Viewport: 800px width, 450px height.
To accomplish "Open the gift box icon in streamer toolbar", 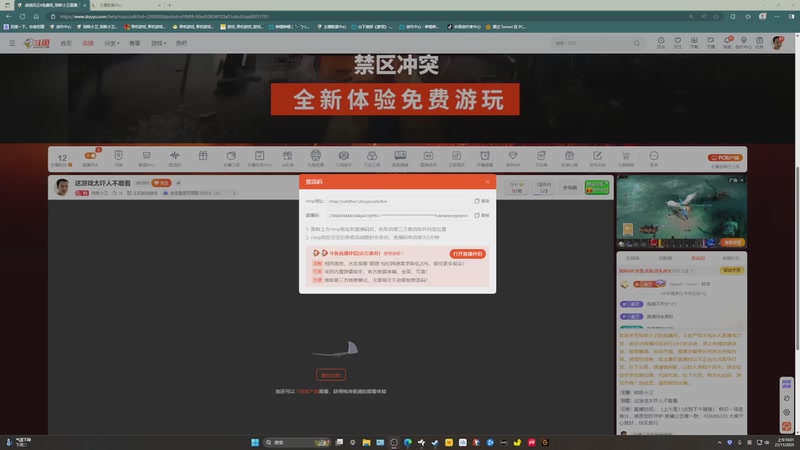I will coord(203,157).
